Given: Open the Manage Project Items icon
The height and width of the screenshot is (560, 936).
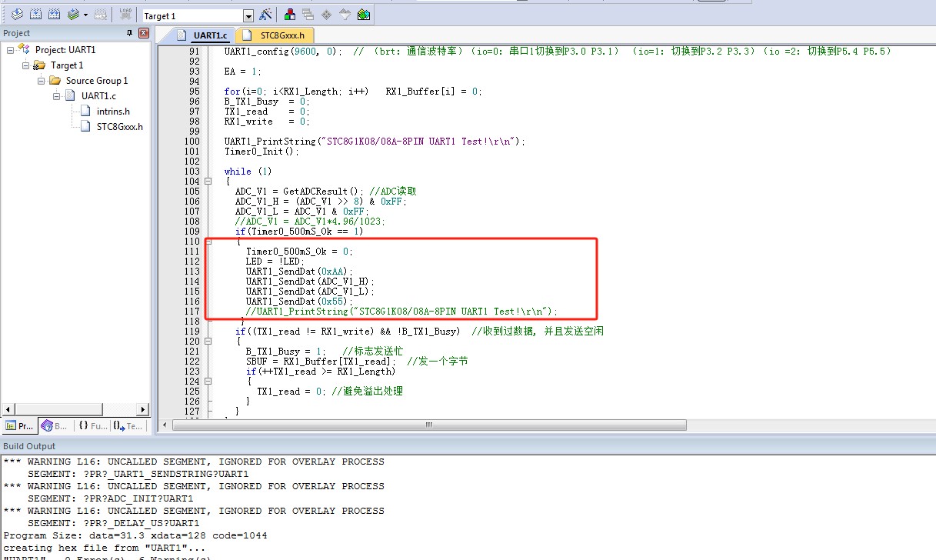Looking at the screenshot, I should (290, 15).
